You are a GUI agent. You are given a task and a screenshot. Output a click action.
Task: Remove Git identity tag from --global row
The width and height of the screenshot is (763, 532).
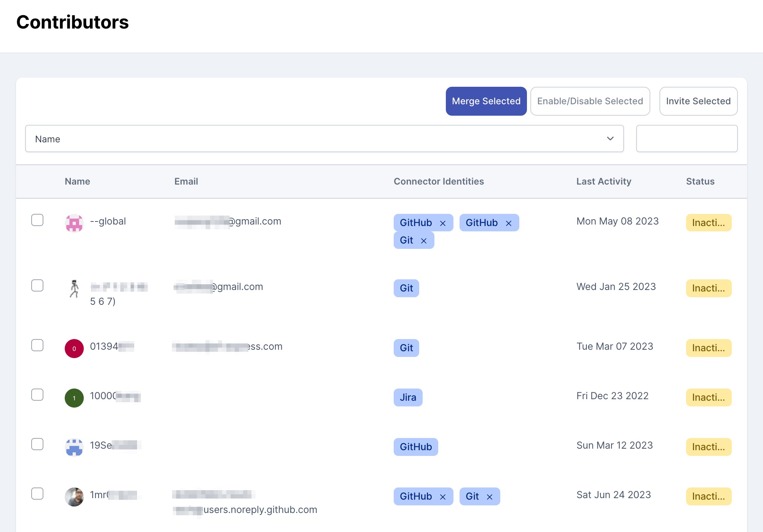pyautogui.click(x=424, y=241)
